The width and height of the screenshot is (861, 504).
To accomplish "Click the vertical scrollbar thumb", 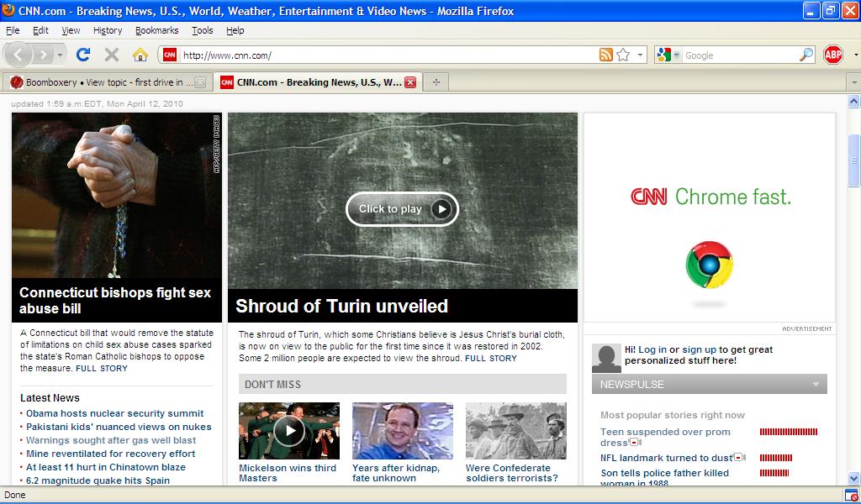I will tap(853, 160).
